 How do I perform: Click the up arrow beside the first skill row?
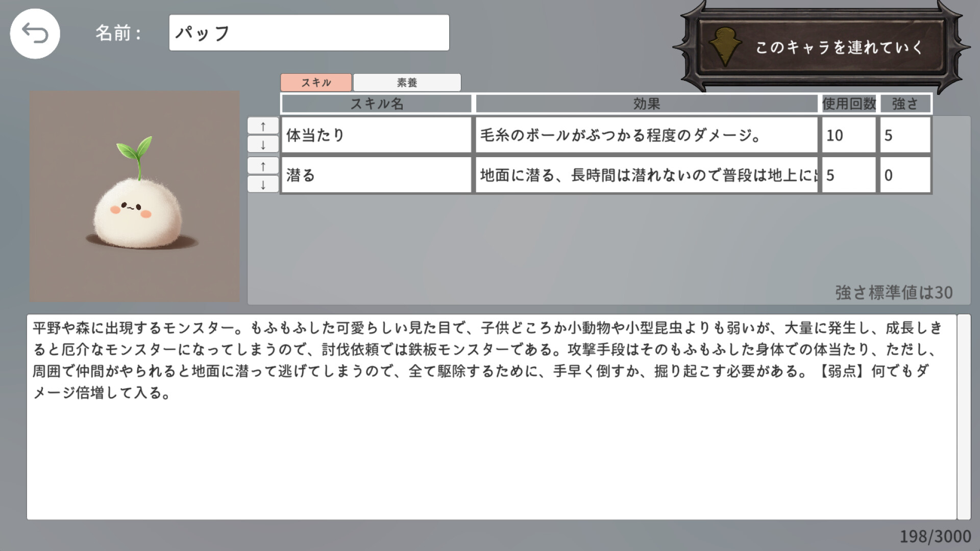tap(263, 124)
